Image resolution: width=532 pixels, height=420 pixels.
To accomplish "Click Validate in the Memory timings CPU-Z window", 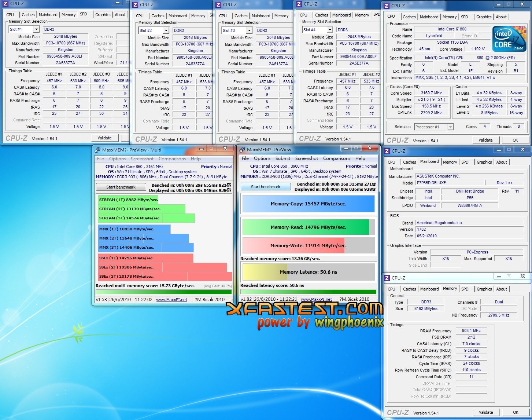I will click(486, 412).
